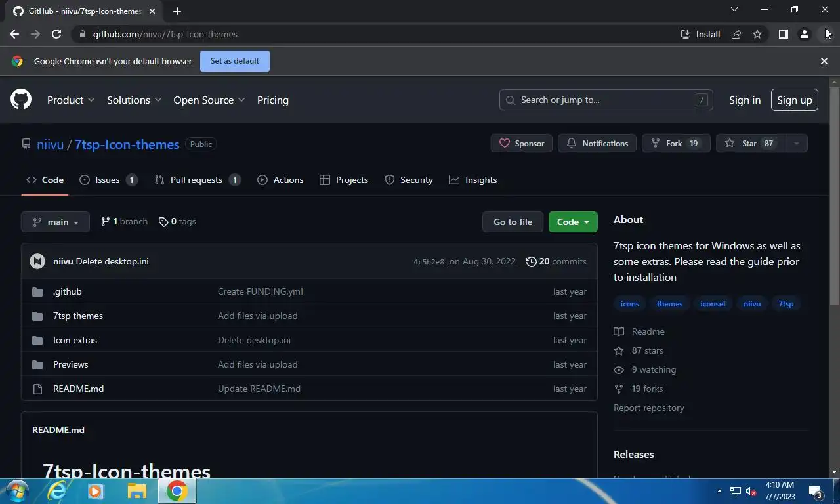The width and height of the screenshot is (840, 504).
Task: Switch to the Code tab
Action: tap(45, 180)
